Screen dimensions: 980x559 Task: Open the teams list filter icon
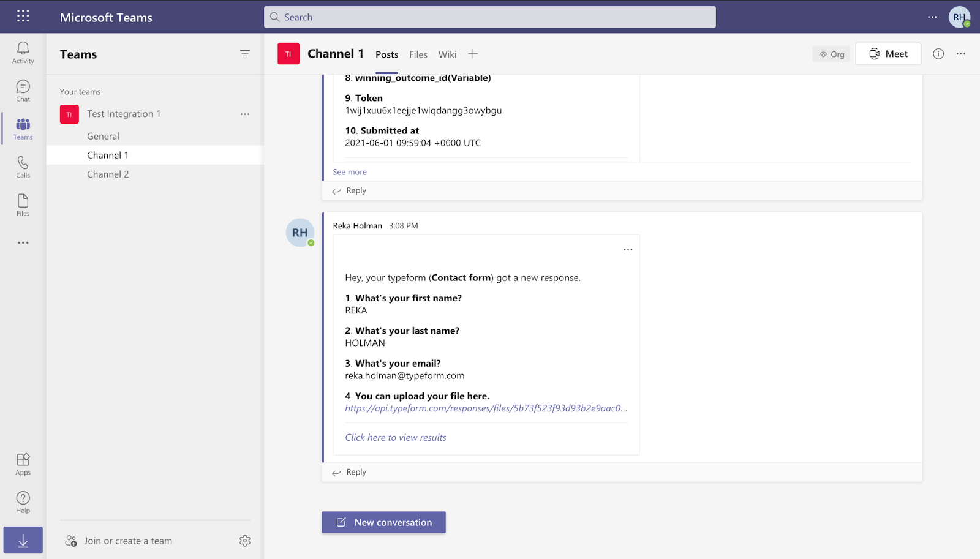(245, 54)
